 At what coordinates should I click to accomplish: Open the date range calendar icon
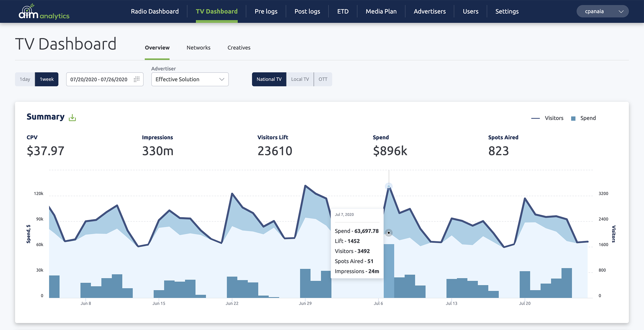[137, 79]
